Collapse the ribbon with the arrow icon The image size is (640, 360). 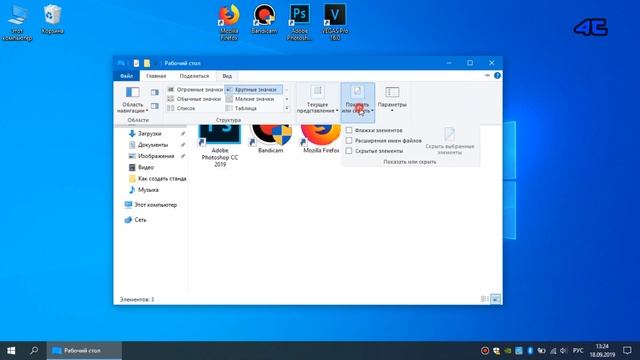(487, 76)
